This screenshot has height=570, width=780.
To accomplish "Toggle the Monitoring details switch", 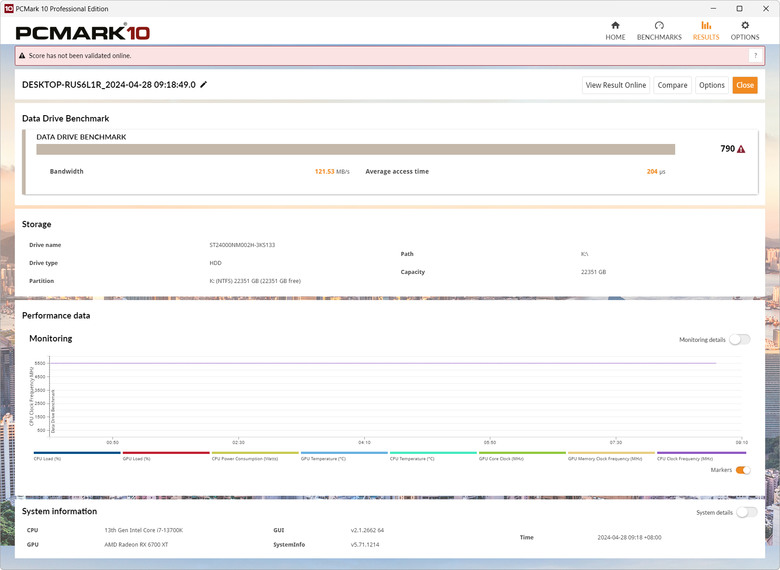I will [x=740, y=340].
